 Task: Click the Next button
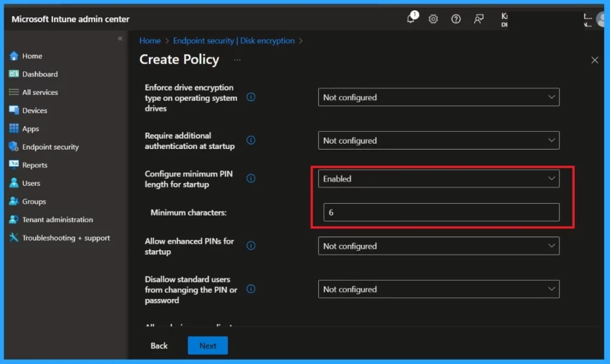point(208,346)
